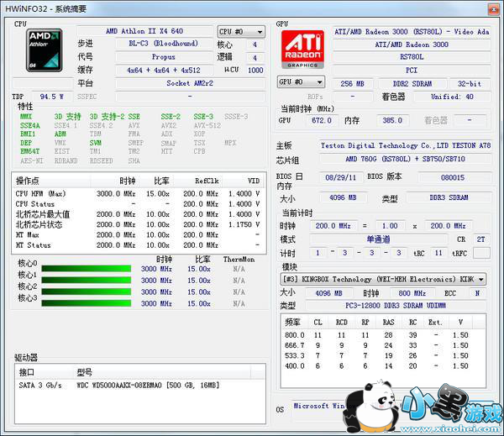
Task: Click the 核心3 usage bar
Action: tap(87, 303)
